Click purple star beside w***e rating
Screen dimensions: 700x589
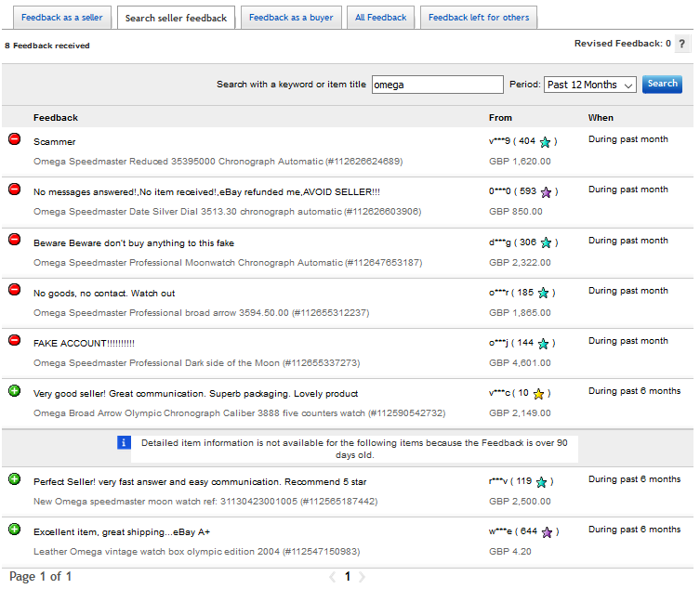pyautogui.click(x=547, y=532)
